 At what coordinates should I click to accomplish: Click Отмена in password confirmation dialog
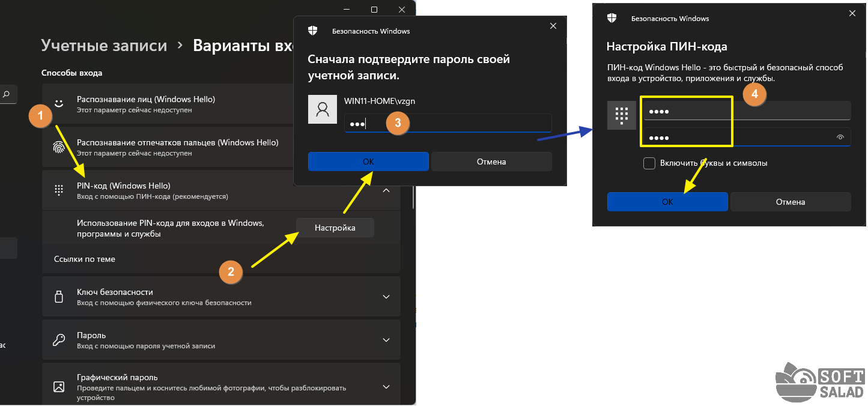(491, 162)
